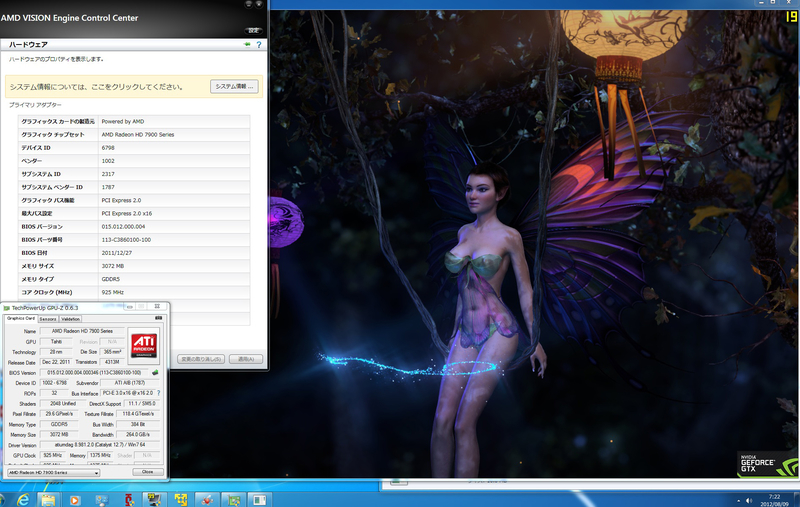Click the yellow FPS counter in demo window
This screenshot has height=507, width=800.
coord(792,17)
